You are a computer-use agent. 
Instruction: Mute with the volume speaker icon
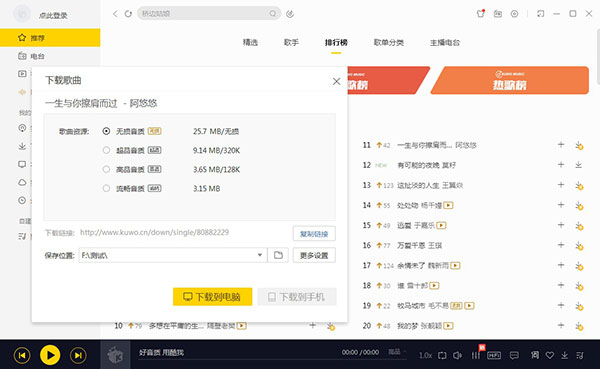click(457, 356)
